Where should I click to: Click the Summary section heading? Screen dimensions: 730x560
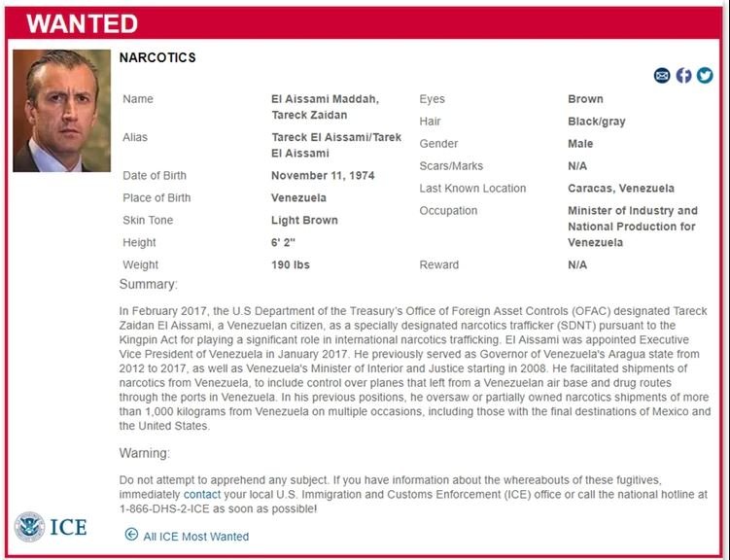click(x=149, y=285)
